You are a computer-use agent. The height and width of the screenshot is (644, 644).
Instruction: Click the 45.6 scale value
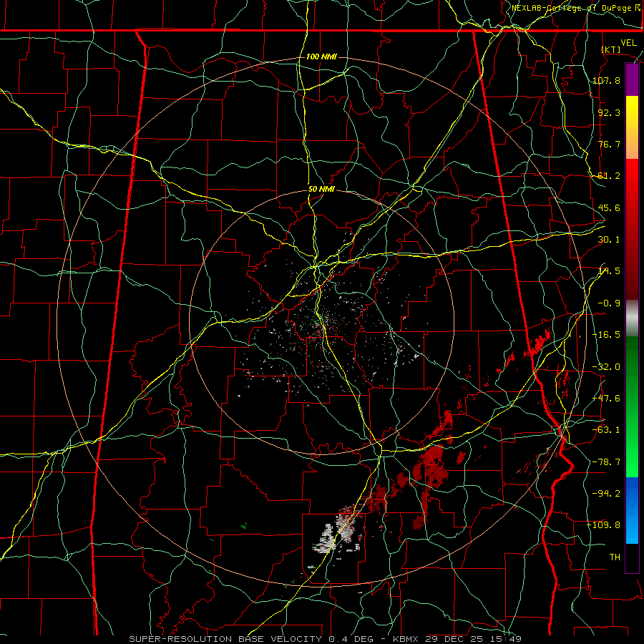(609, 208)
